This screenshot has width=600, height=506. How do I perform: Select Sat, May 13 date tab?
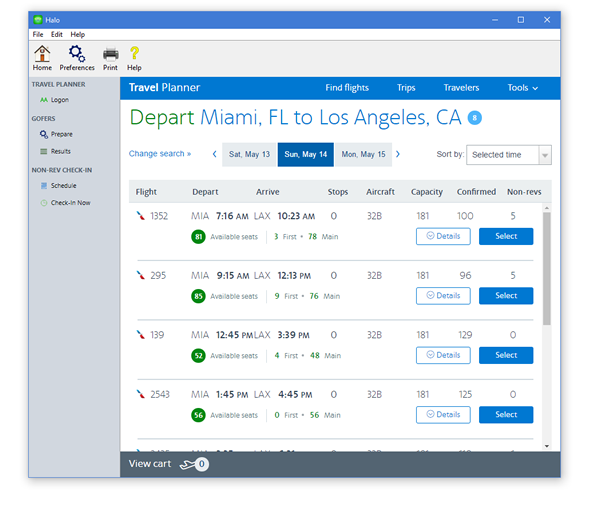pyautogui.click(x=249, y=154)
